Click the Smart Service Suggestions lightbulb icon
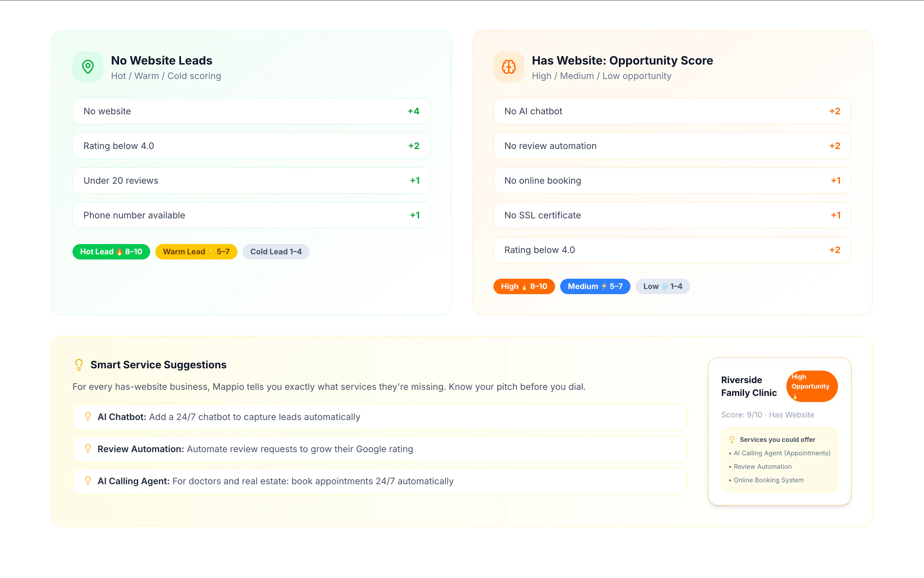The image size is (924, 578). [79, 365]
